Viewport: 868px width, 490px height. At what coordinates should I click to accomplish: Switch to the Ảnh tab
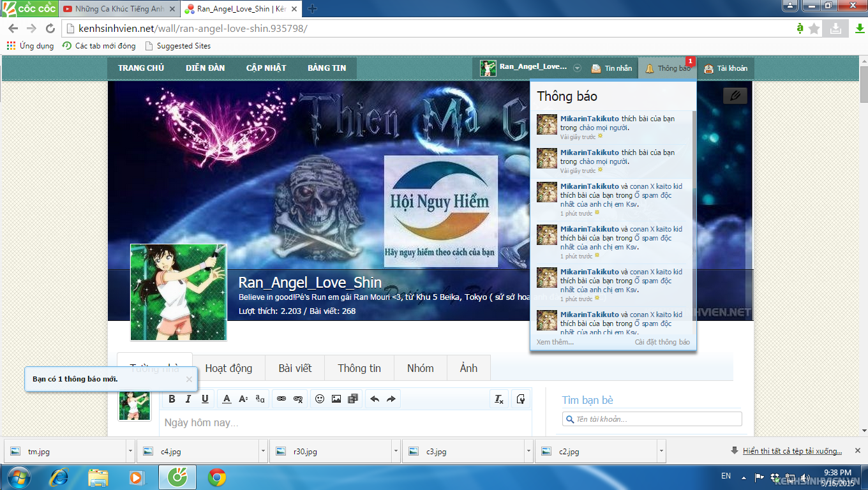468,368
